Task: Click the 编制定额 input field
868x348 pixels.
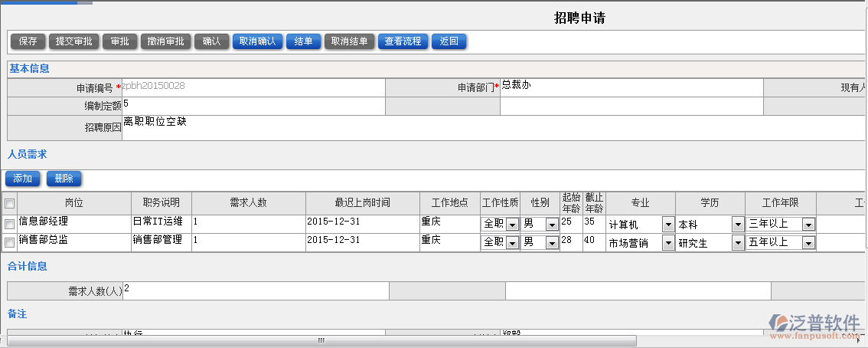Action: click(x=253, y=106)
